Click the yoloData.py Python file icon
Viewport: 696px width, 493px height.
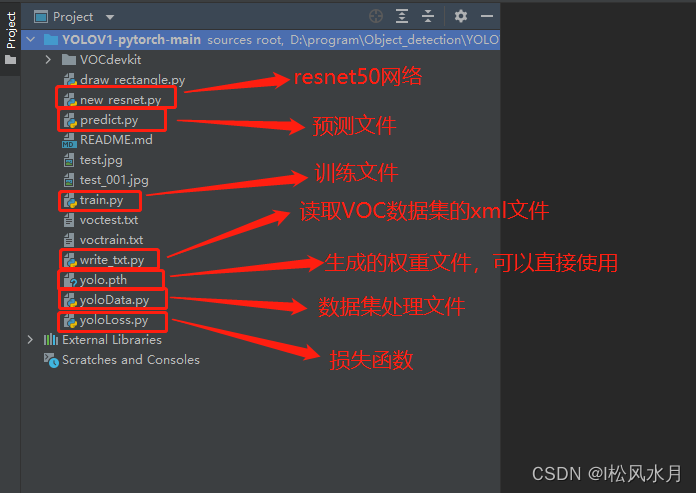[x=70, y=300]
